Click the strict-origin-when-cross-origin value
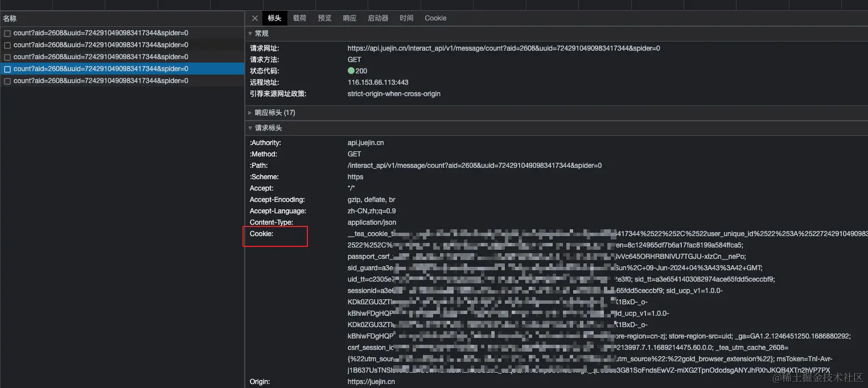 [394, 94]
